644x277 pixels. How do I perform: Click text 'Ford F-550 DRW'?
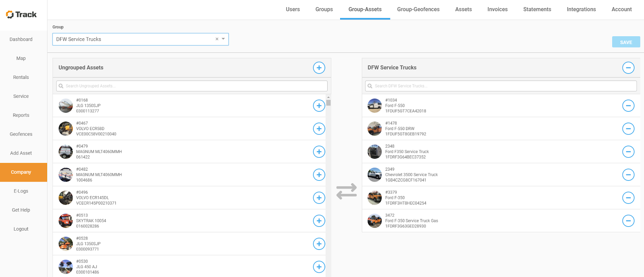[400, 129]
